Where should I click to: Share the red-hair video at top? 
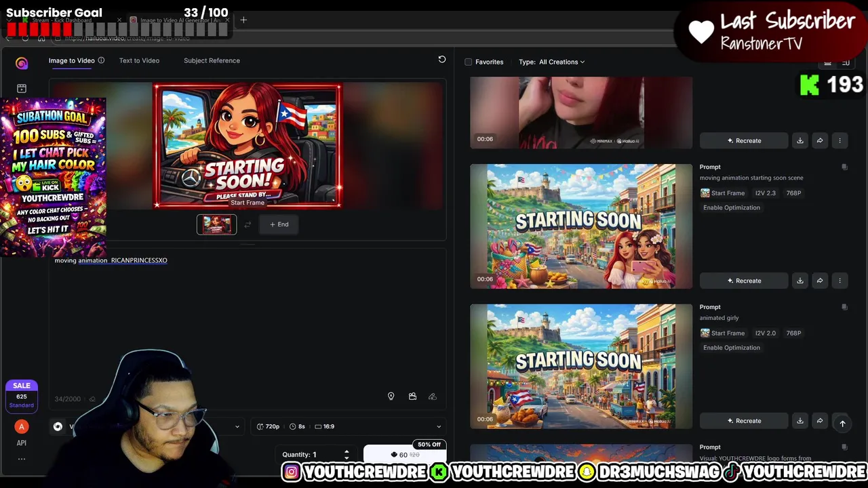(x=820, y=140)
